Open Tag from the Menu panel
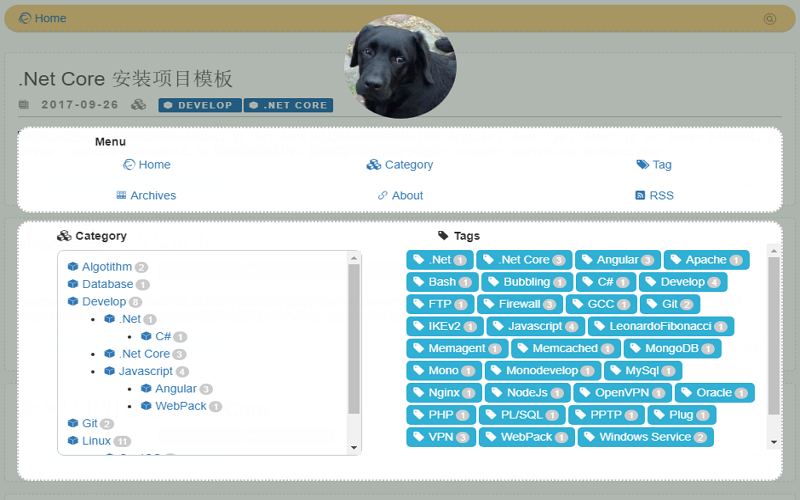The width and height of the screenshot is (800, 500). point(654,165)
